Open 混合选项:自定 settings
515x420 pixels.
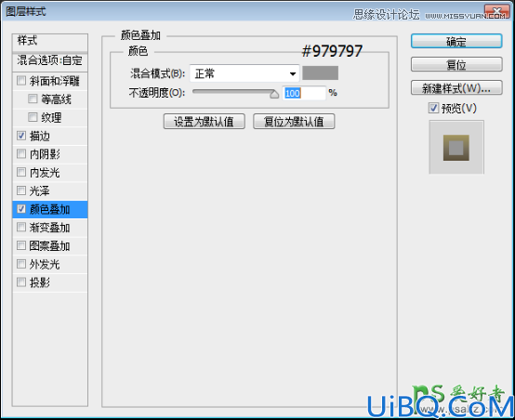[50, 61]
